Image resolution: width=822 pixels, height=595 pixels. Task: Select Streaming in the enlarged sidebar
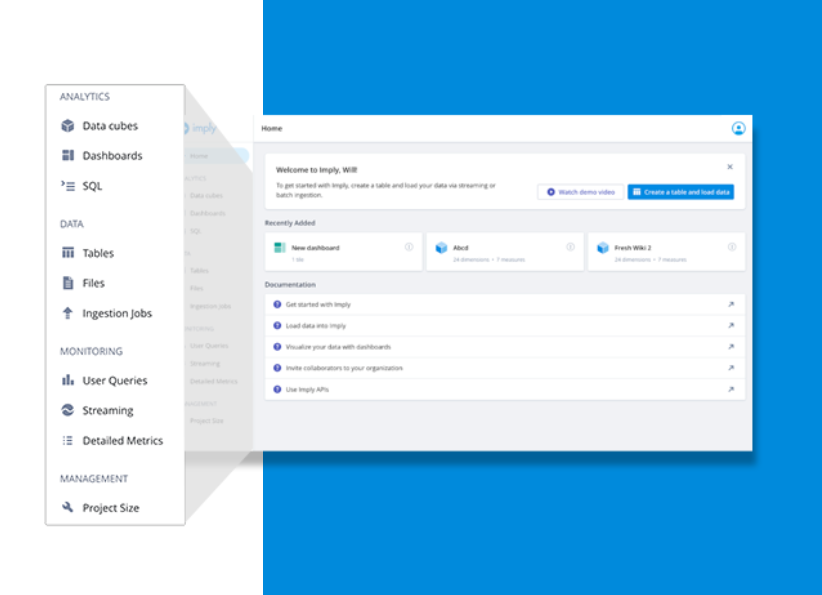click(x=107, y=410)
